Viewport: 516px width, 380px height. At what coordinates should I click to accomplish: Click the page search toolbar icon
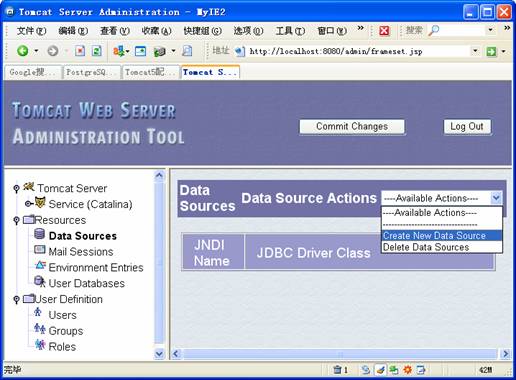coord(187,51)
